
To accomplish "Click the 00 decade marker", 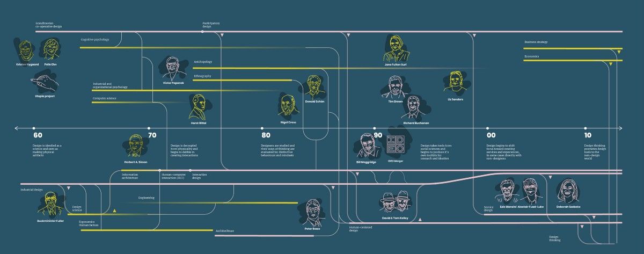I will [491, 135].
